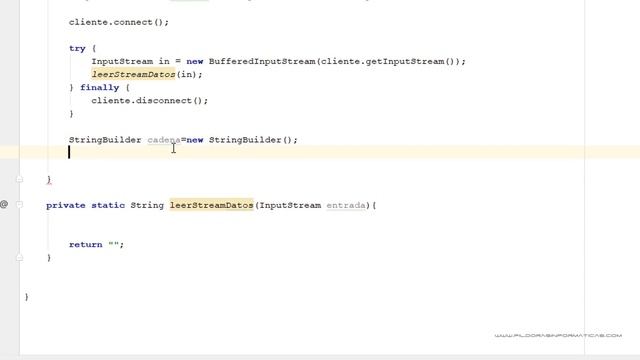Click the cadena variable name
640x360 pixels.
(x=164, y=140)
